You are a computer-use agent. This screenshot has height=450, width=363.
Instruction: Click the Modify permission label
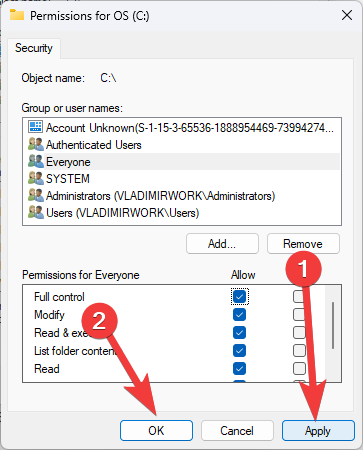pyautogui.click(x=49, y=315)
